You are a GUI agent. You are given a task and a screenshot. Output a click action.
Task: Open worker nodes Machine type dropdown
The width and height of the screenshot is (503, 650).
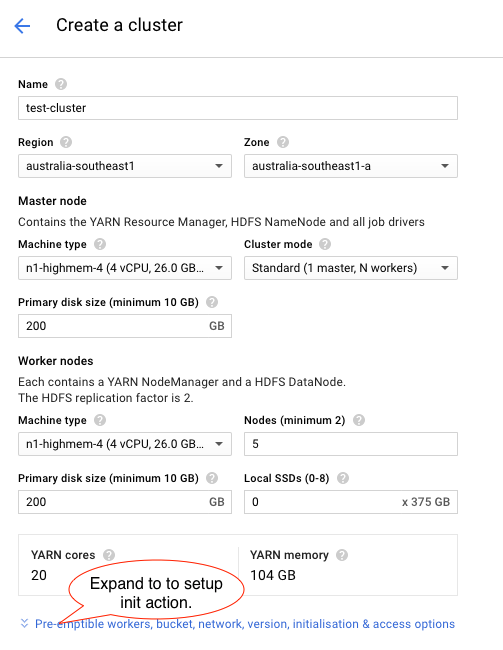point(125,444)
